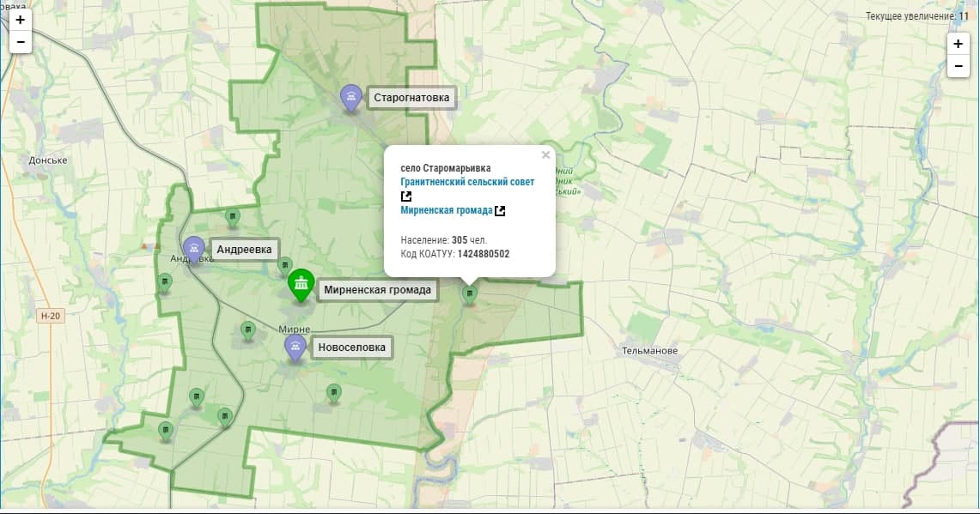
Task: Zoom in using the top-left plus button
Action: 21,20
